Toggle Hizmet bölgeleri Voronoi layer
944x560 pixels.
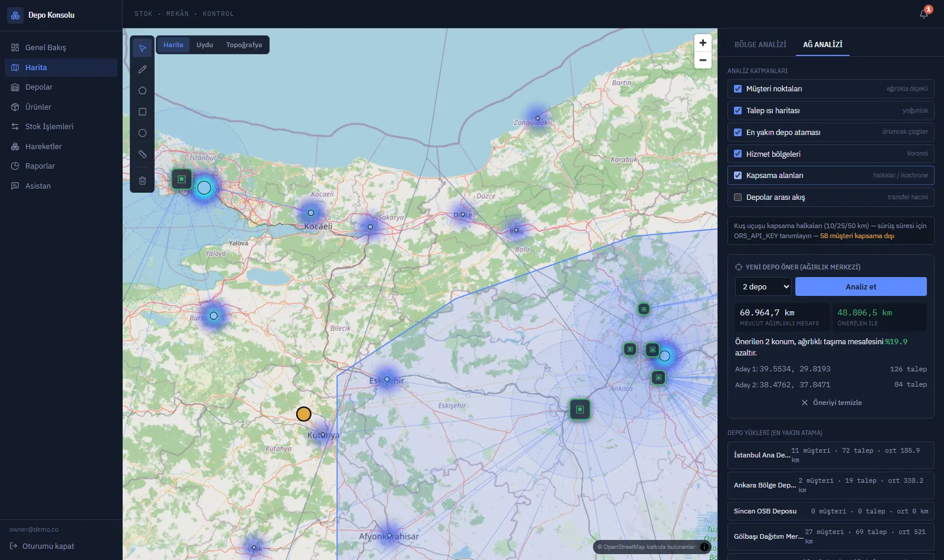tap(737, 154)
